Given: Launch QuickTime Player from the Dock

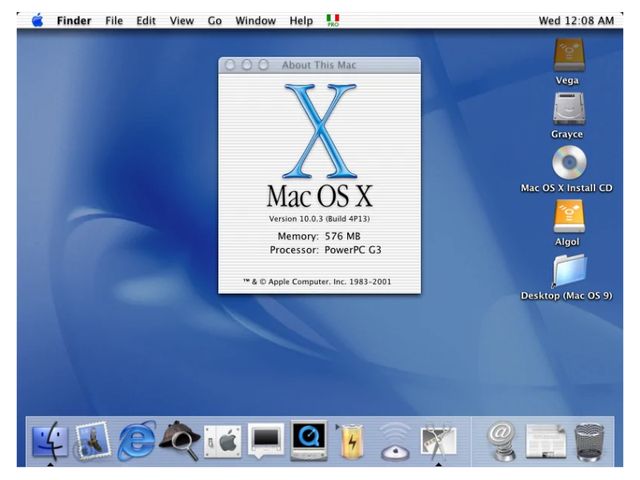Looking at the screenshot, I should tap(309, 440).
